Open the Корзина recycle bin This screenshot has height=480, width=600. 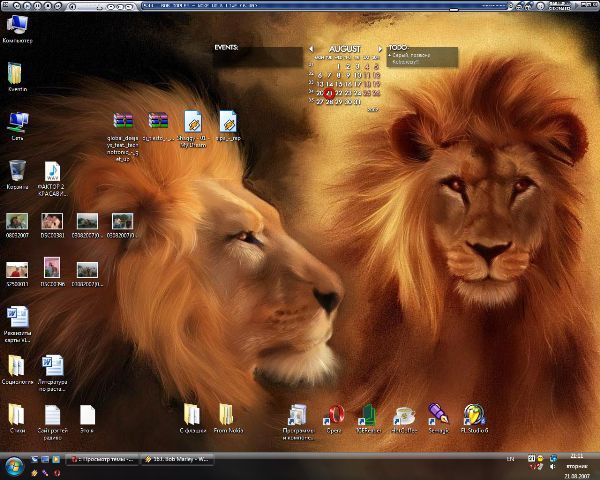pos(17,175)
